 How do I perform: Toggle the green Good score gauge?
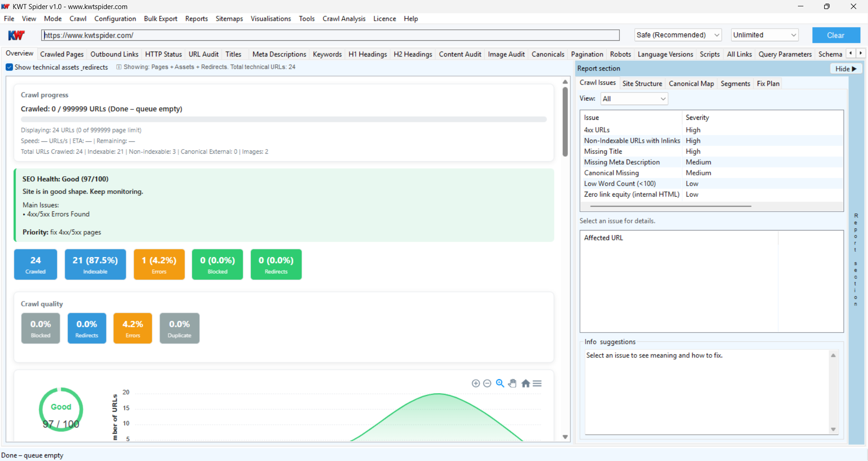coord(61,409)
